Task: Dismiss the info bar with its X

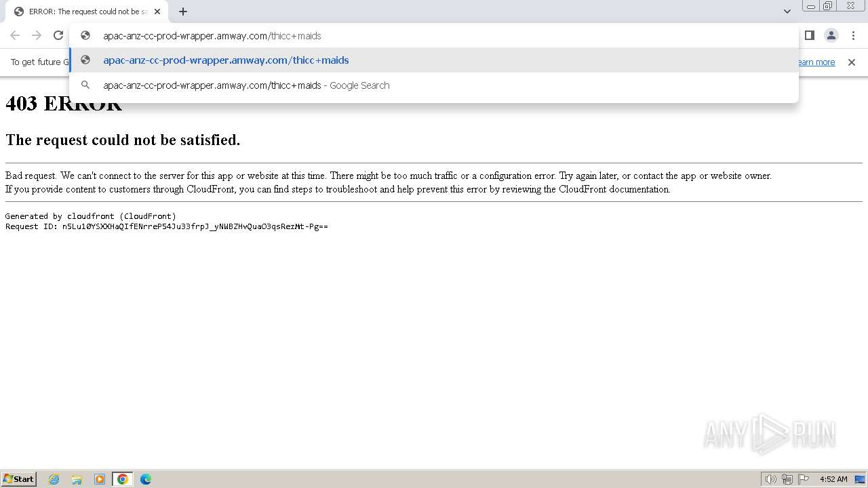Action: click(x=852, y=62)
